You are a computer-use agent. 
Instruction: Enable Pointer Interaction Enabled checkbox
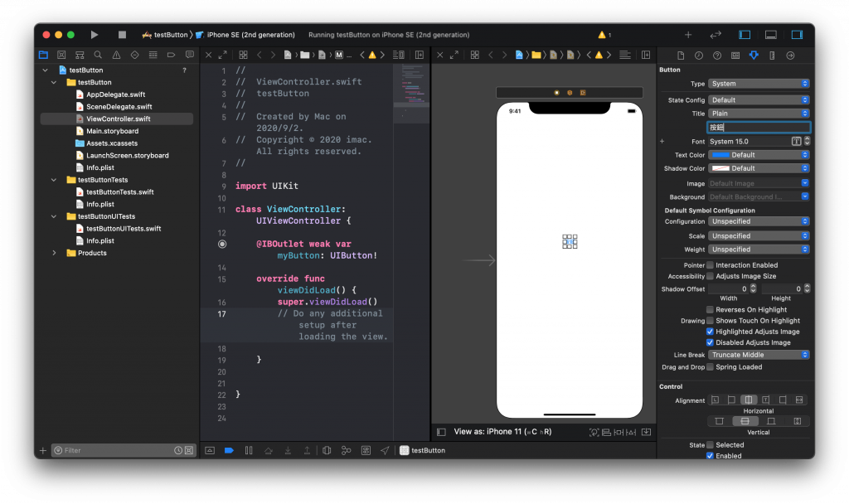coord(710,265)
